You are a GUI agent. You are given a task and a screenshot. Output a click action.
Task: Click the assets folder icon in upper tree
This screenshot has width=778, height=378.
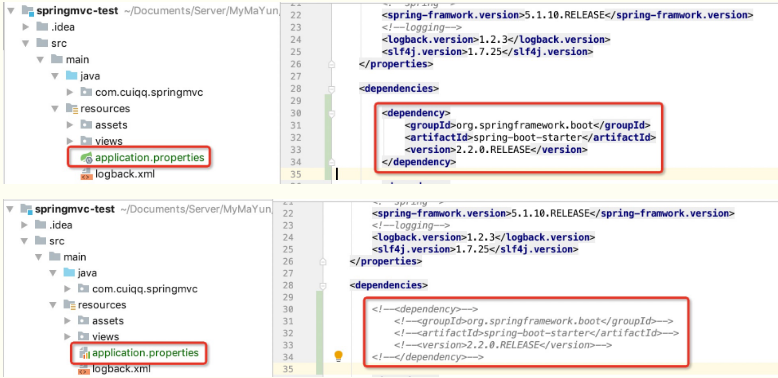pos(86,125)
